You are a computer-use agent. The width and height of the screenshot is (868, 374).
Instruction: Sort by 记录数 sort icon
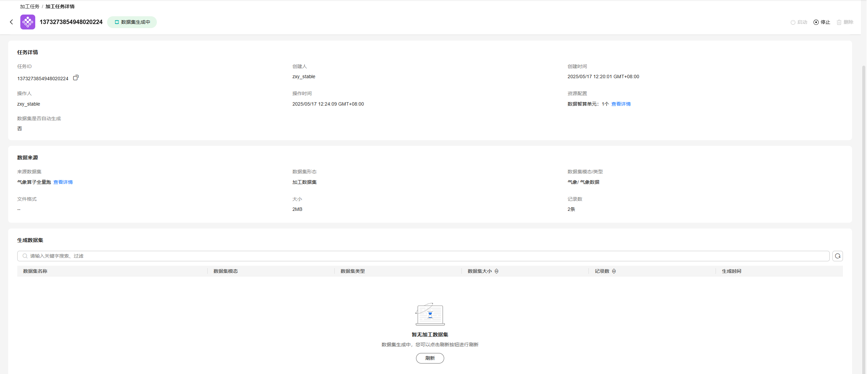pyautogui.click(x=614, y=271)
